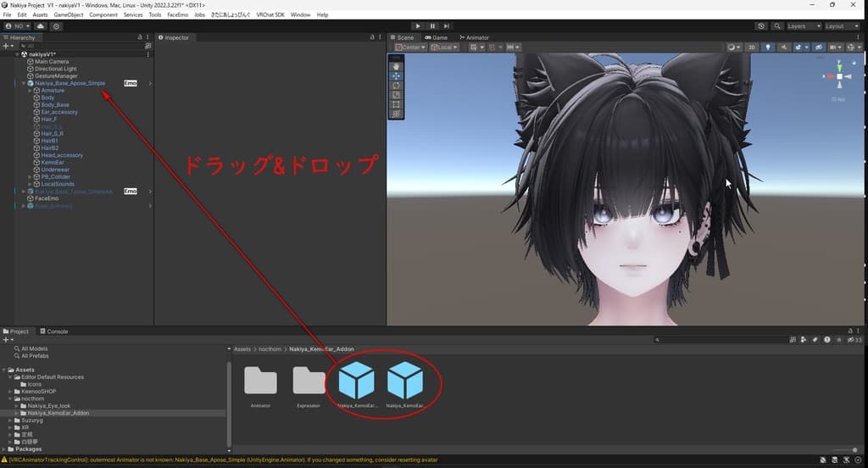Click the Pause button
This screenshot has height=468, width=868.
[x=432, y=26]
